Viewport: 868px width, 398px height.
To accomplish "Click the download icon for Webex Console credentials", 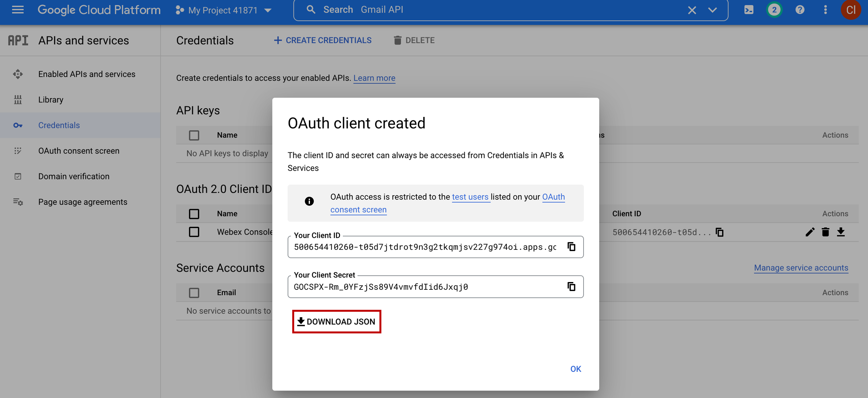I will coord(840,232).
